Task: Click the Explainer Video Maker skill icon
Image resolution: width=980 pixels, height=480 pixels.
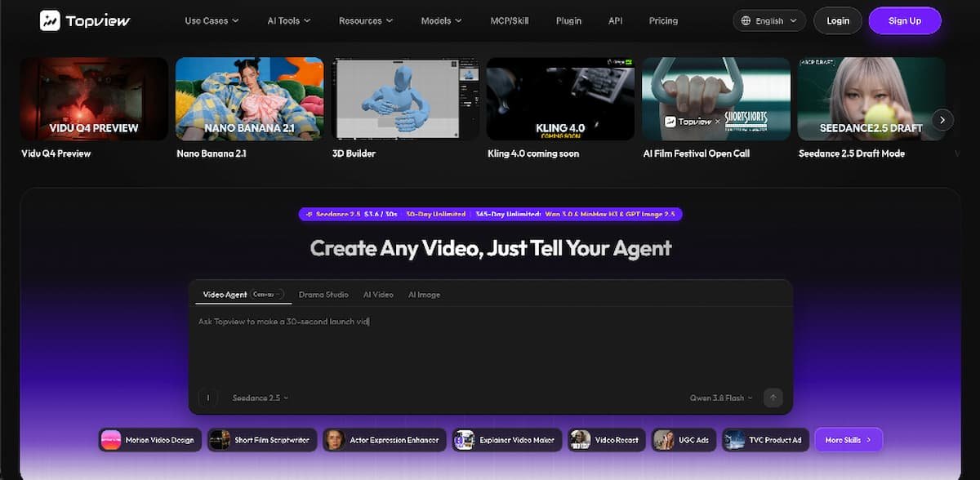Action: pyautogui.click(x=464, y=440)
